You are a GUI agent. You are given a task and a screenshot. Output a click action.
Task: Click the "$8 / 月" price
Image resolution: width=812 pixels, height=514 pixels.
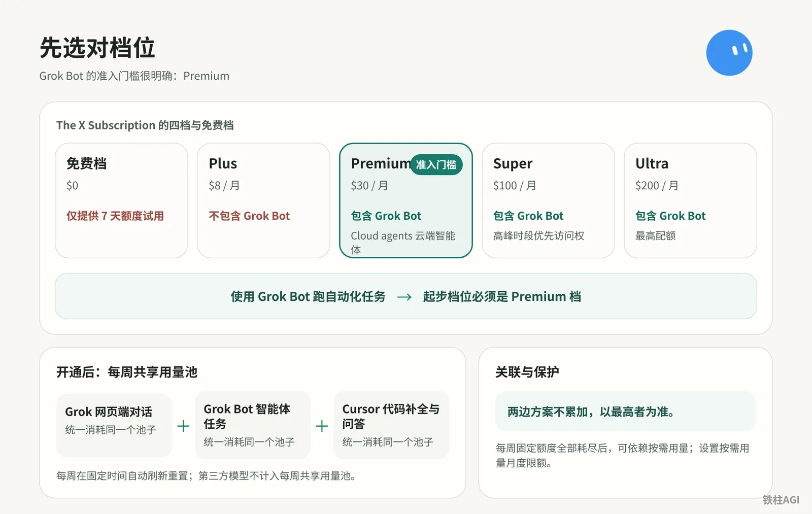click(x=224, y=186)
